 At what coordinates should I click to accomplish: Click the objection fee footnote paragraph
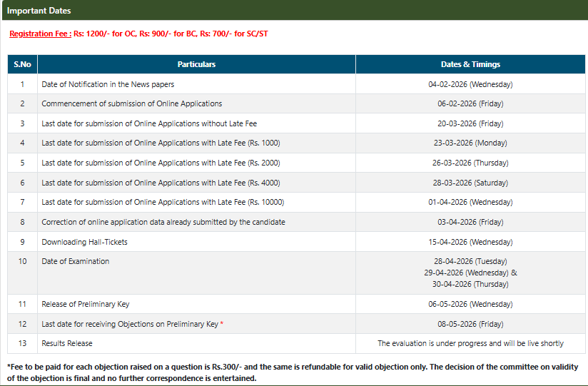[293, 372]
